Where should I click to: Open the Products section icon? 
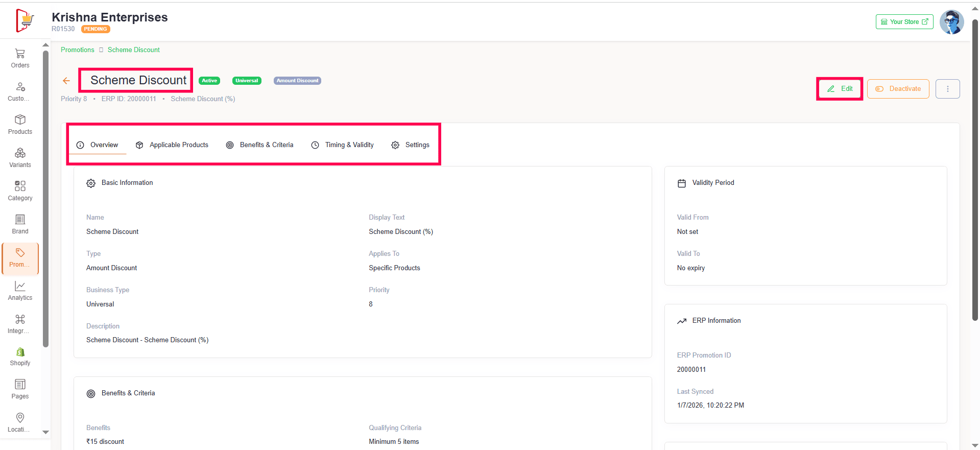(x=20, y=120)
